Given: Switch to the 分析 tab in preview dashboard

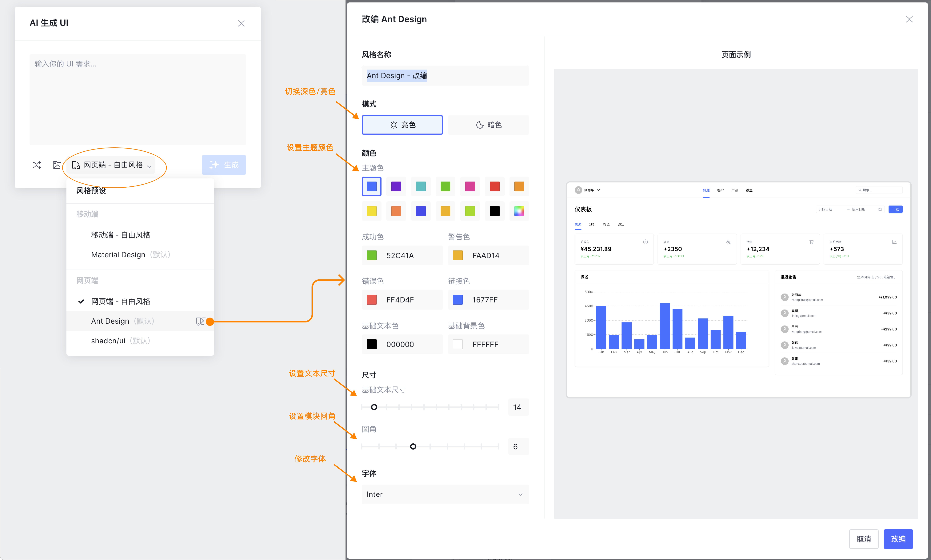Looking at the screenshot, I should [592, 224].
